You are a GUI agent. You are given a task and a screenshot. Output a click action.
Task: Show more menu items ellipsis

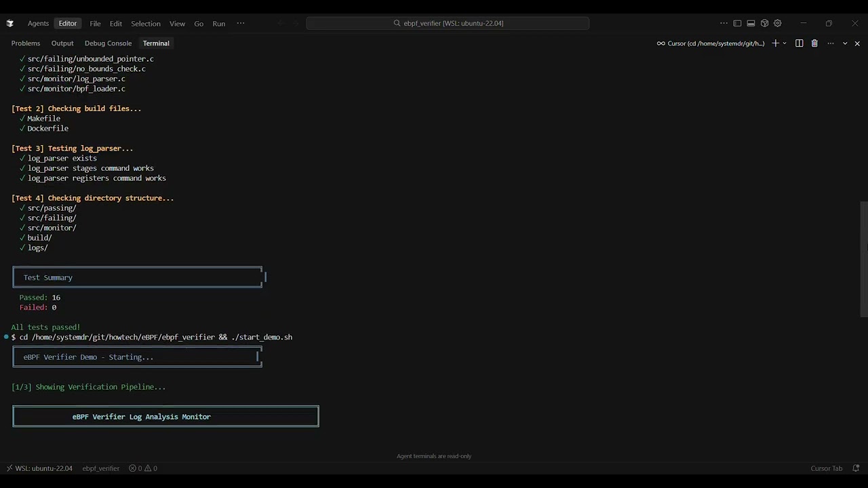tap(241, 23)
